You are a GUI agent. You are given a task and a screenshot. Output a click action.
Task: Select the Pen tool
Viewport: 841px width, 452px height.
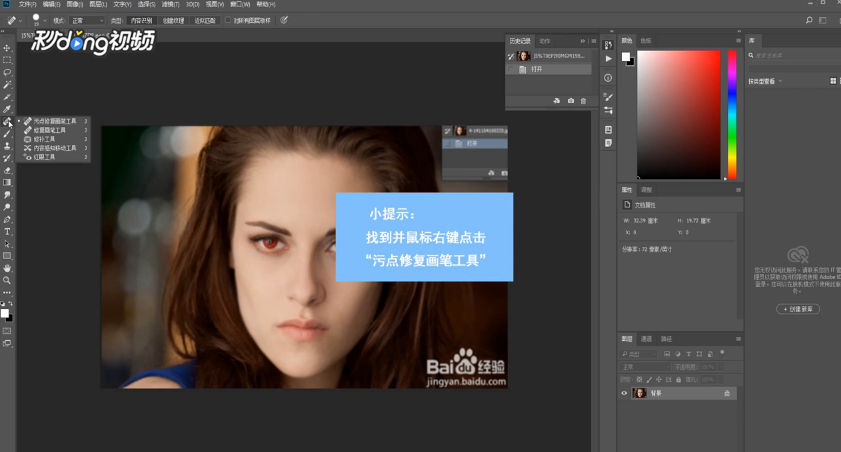(x=7, y=219)
